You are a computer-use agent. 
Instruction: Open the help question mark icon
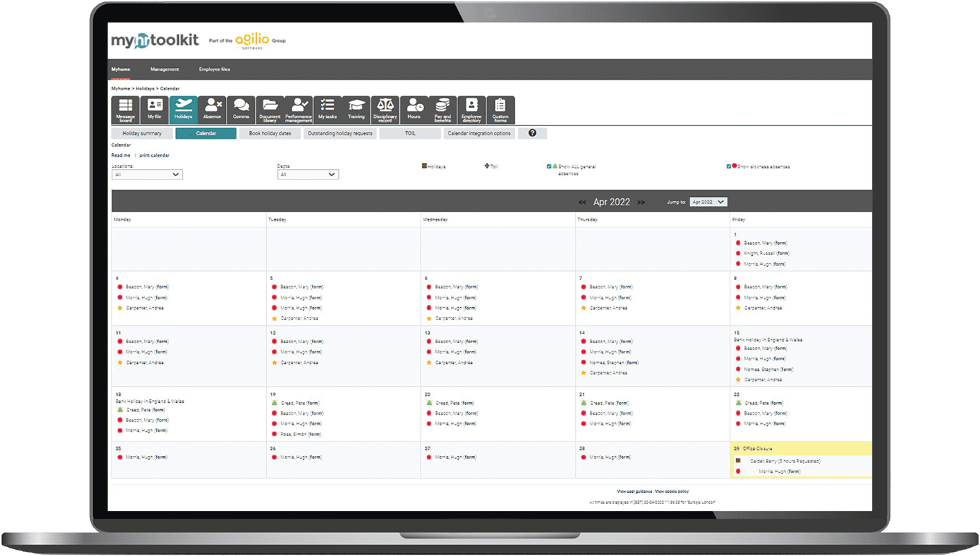point(532,132)
